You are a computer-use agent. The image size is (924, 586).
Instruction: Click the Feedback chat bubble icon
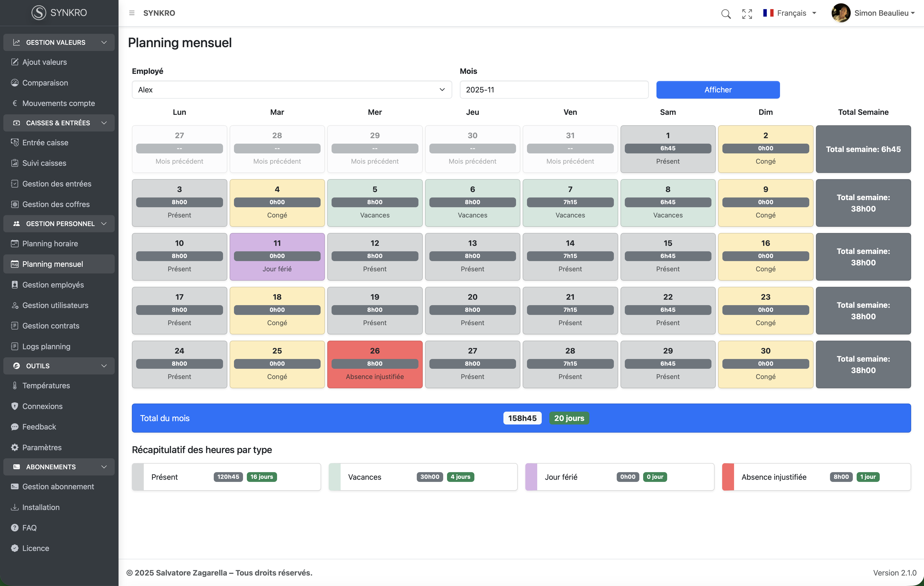click(x=15, y=427)
